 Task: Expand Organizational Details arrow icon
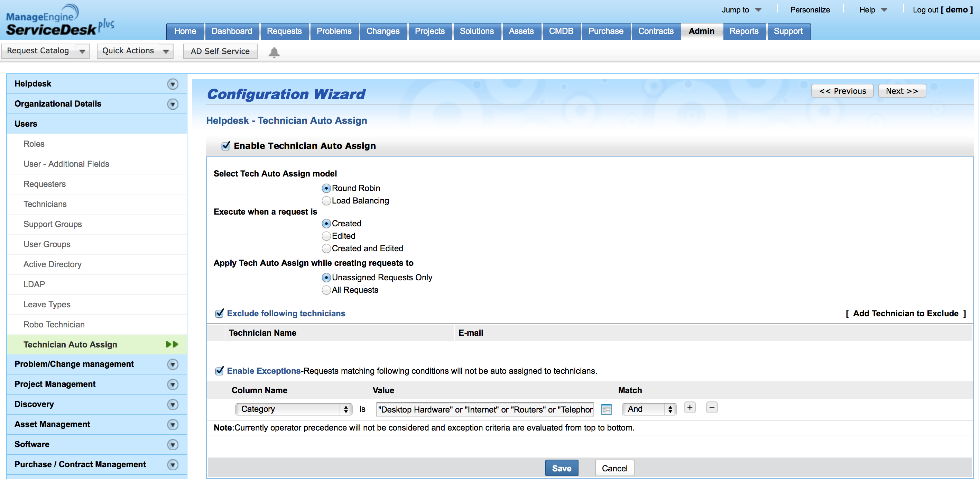(173, 104)
